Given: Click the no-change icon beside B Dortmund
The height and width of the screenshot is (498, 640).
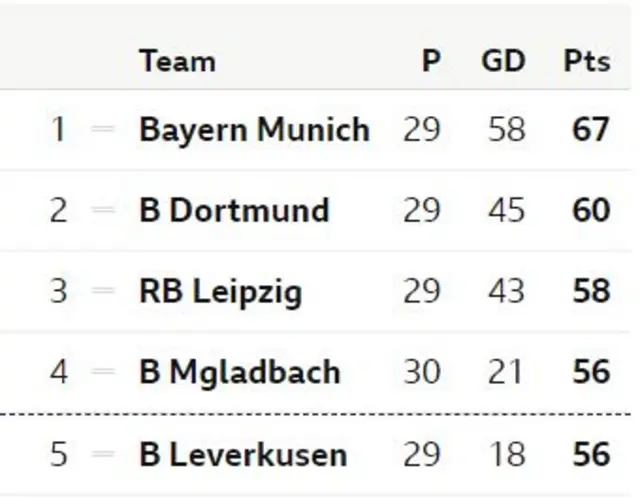Looking at the screenshot, I should tap(102, 210).
